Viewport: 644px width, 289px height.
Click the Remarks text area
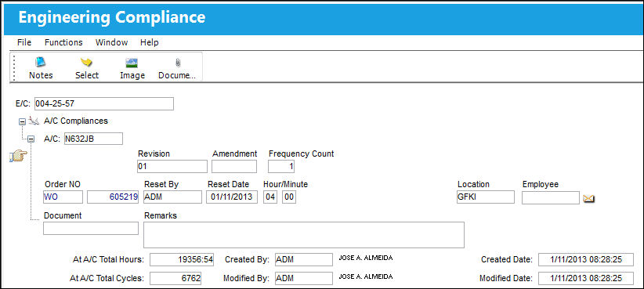pyautogui.click(x=304, y=235)
